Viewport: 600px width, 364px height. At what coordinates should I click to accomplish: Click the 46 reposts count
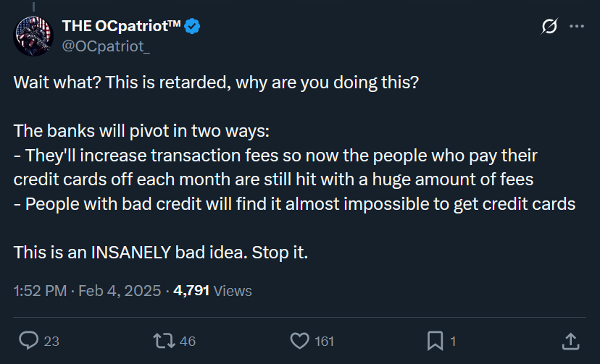[x=188, y=341]
